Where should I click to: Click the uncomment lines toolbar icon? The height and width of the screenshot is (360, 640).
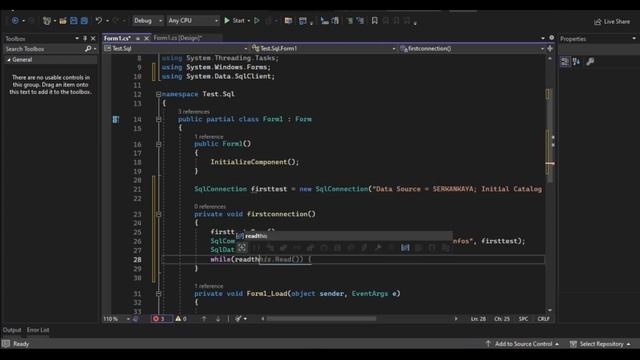coord(360,20)
